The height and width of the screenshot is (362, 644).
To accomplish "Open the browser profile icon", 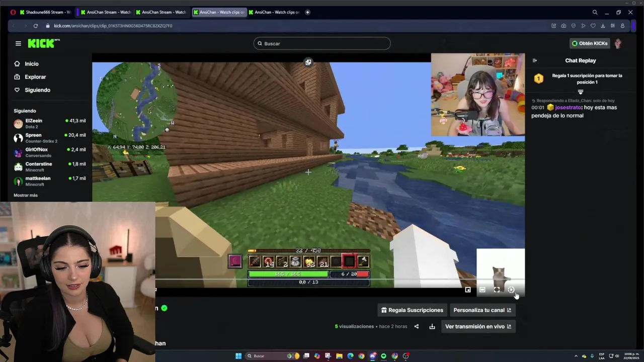I will point(622,26).
